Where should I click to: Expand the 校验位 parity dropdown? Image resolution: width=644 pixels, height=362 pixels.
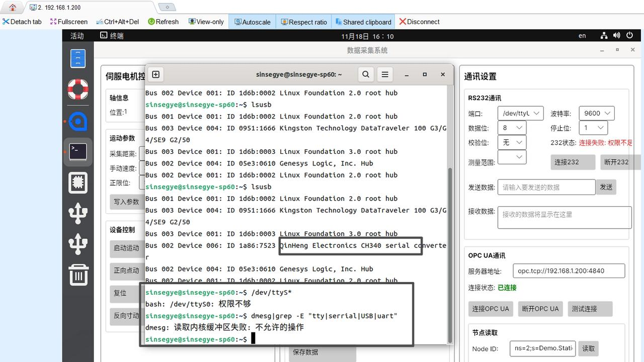(512, 142)
